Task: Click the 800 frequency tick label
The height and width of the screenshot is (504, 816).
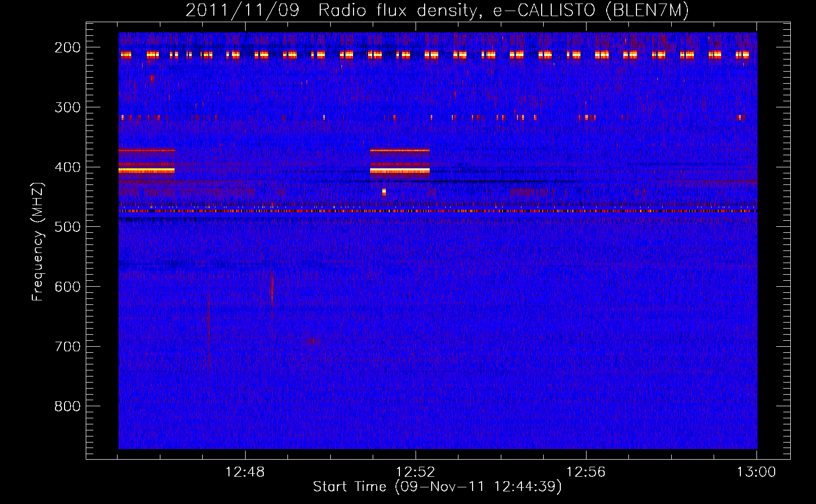Action: tap(68, 406)
